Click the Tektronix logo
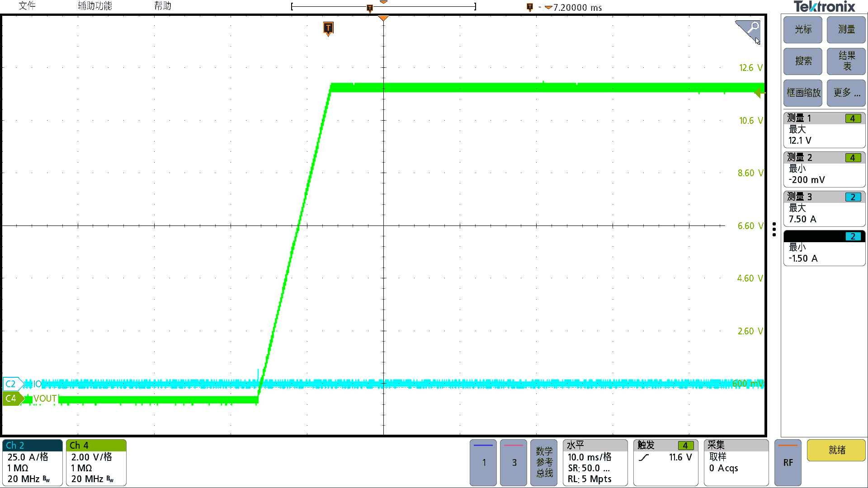 824,7
